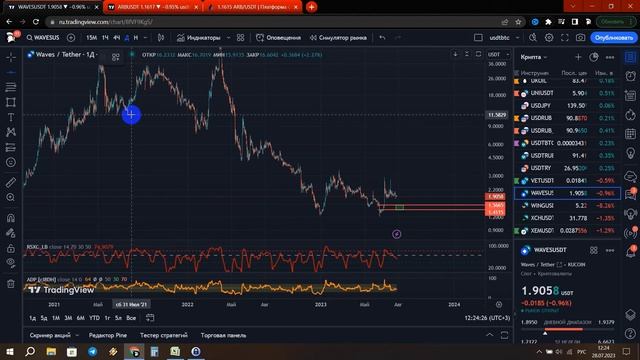Toggle lock all drawing tools

(x=11, y=248)
